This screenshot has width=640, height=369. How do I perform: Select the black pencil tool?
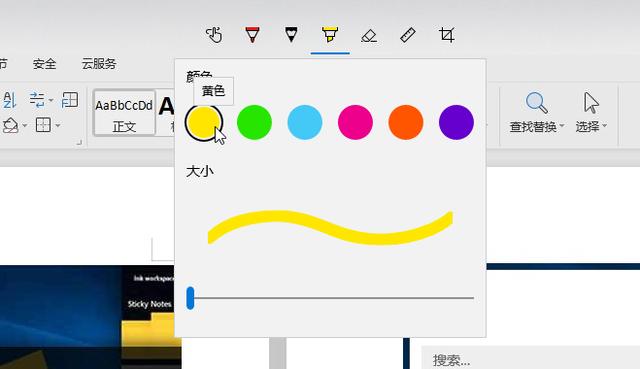[x=291, y=35]
